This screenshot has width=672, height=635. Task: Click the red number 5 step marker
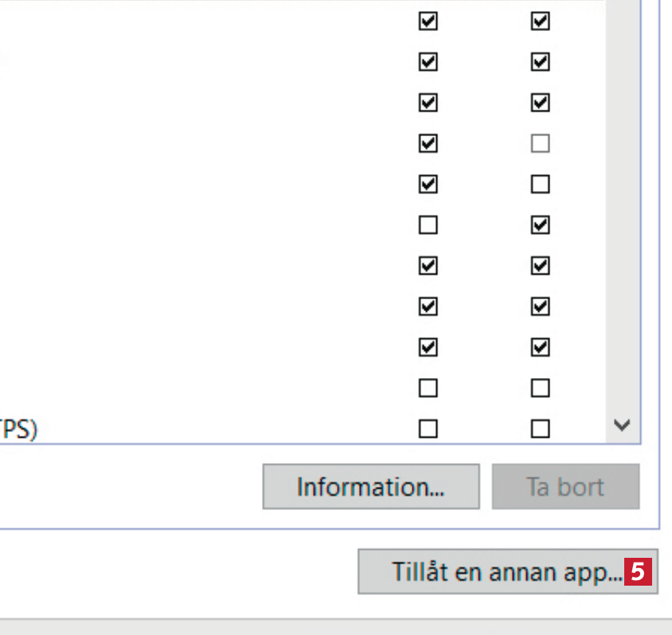point(639,571)
